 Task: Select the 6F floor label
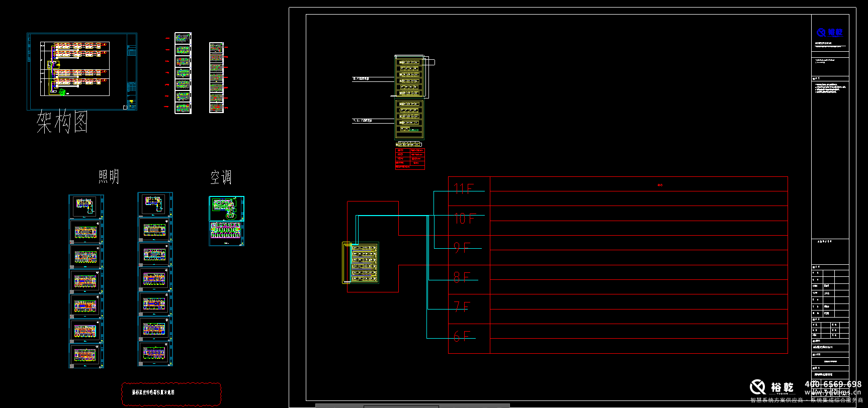pos(461,336)
